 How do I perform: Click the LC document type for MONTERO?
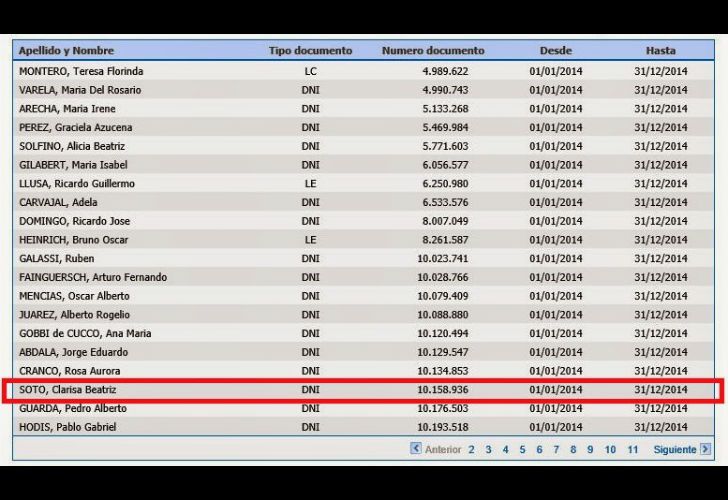click(x=310, y=71)
